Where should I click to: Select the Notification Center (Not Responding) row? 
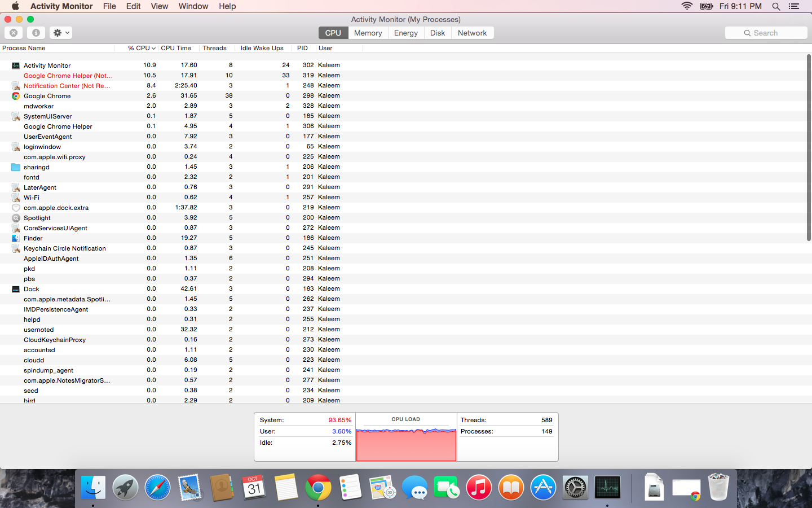click(x=403, y=85)
